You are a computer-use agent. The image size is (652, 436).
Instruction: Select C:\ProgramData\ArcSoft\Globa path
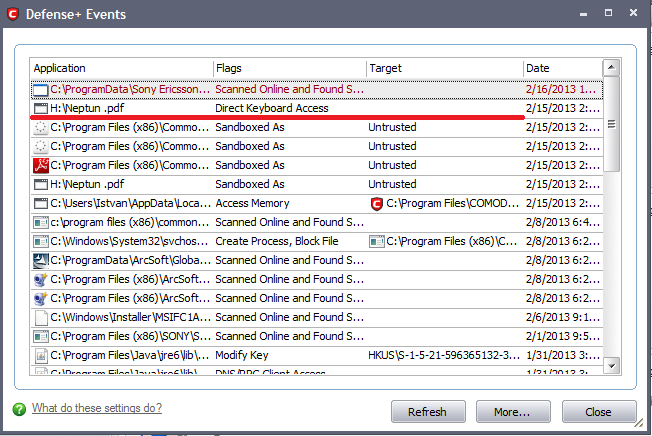(x=131, y=260)
